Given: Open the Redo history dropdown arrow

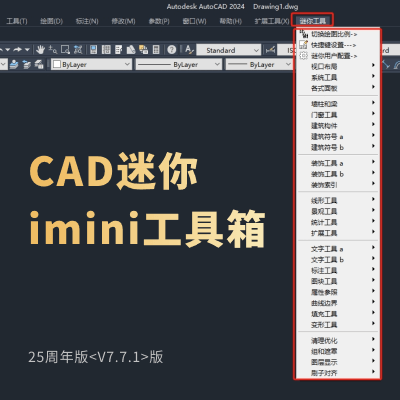Looking at the screenshot, I should click(x=27, y=50).
